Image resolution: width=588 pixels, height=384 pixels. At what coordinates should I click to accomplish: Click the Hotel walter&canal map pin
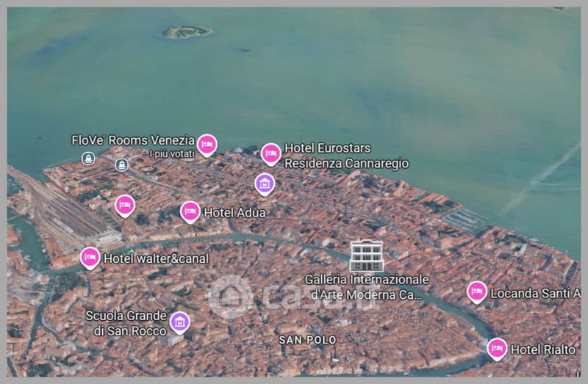90,257
